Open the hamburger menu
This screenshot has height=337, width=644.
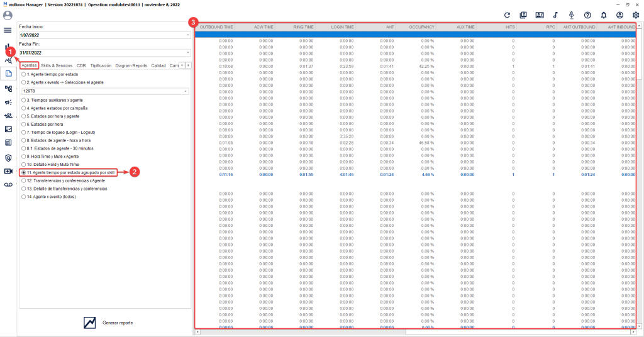point(8,30)
